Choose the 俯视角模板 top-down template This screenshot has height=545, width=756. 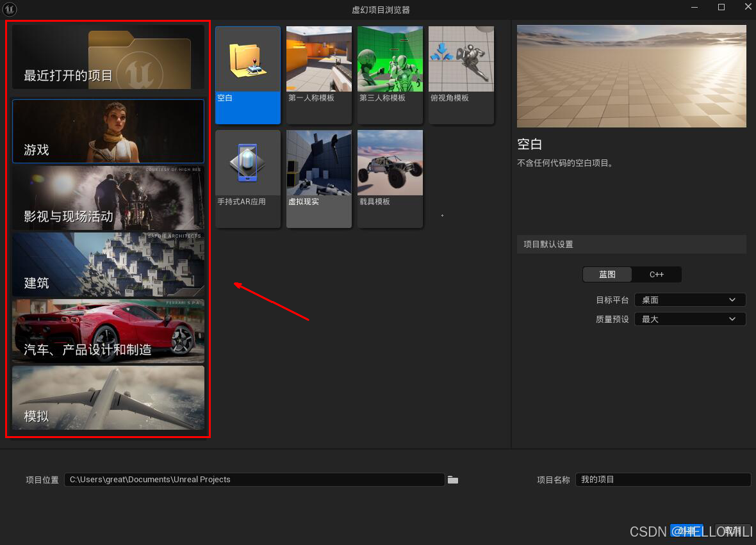click(x=461, y=75)
